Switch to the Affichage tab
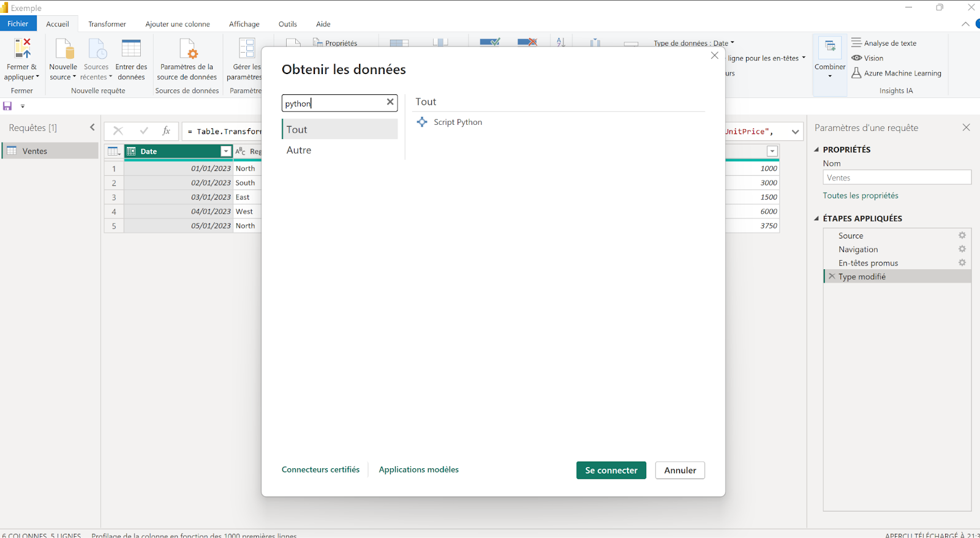Viewport: 980px width, 538px height. pos(244,24)
